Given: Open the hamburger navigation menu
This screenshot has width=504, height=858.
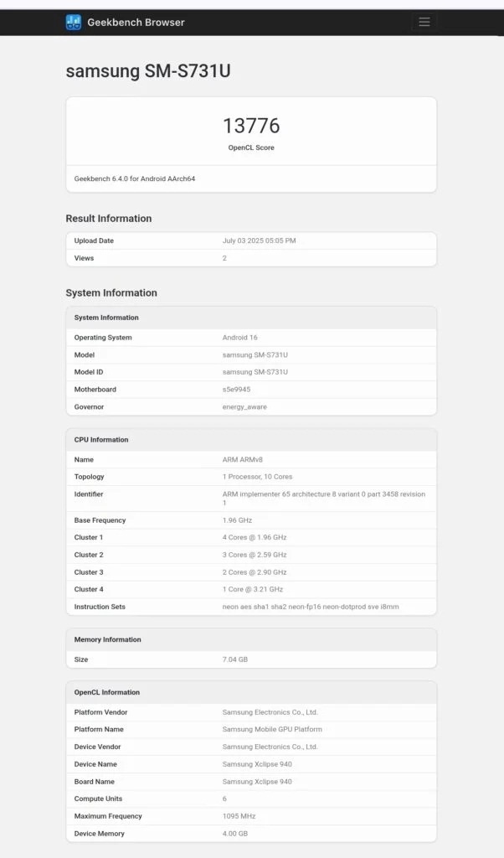Looking at the screenshot, I should [424, 22].
